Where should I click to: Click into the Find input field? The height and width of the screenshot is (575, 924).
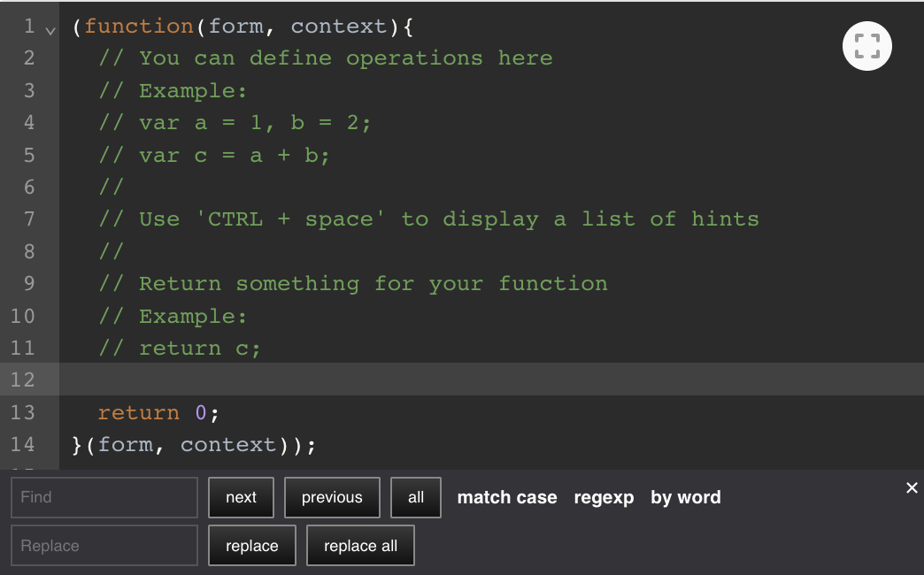104,497
